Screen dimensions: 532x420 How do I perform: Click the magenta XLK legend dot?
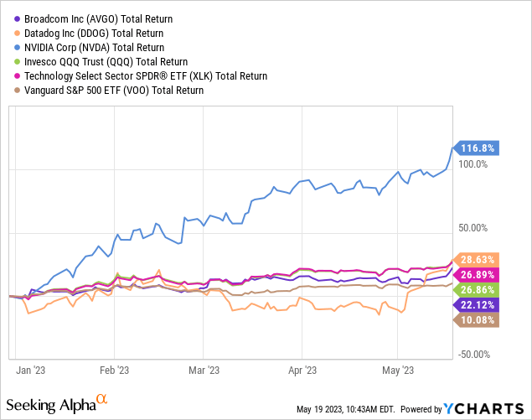[17, 76]
